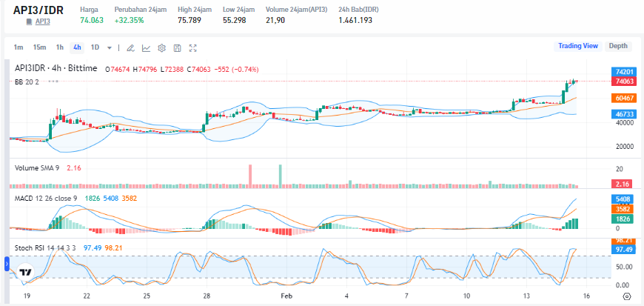Click the 5408 MACD axis label
Image resolution: width=644 pixels, height=306 pixels.
click(622, 199)
